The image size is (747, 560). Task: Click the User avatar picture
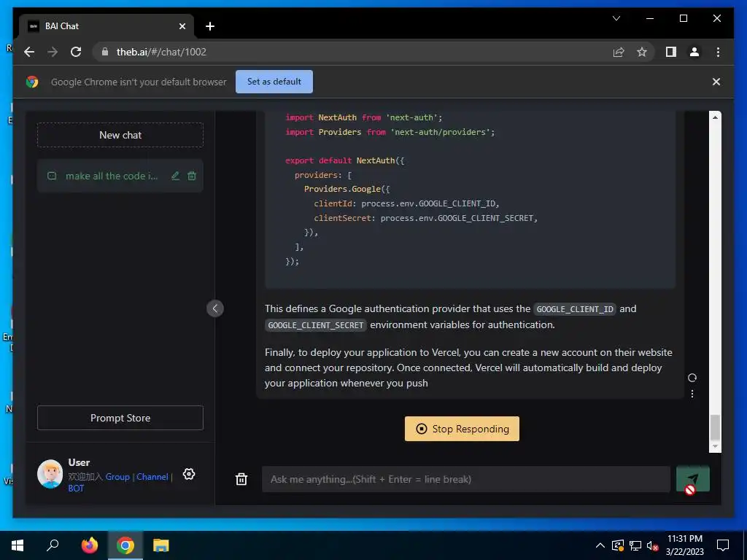(x=50, y=474)
